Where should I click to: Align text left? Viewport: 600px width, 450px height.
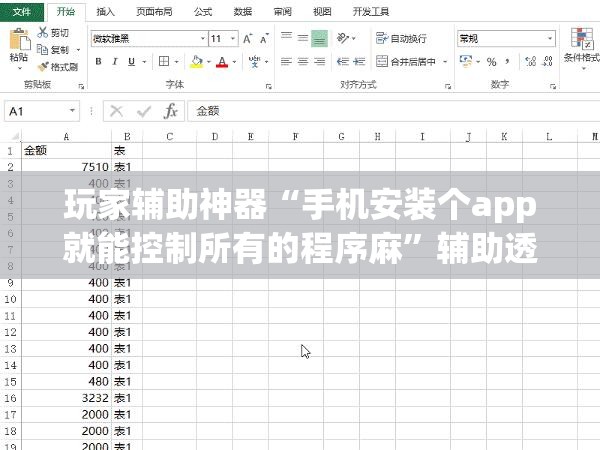point(286,61)
